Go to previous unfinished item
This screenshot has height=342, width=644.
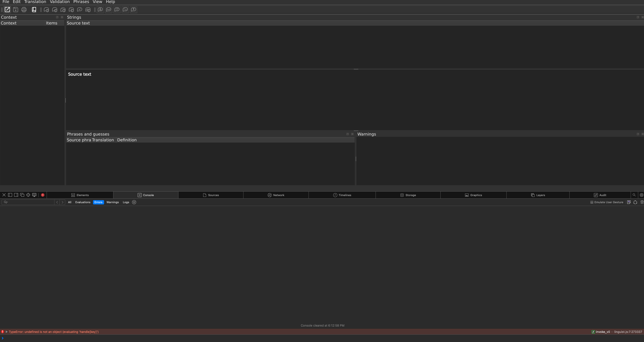[x=46, y=10]
